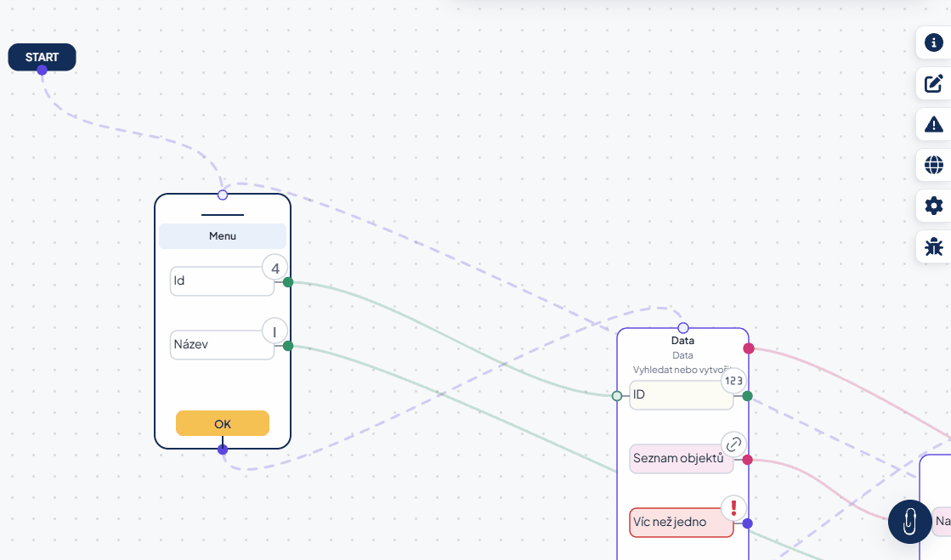Click exclamation badge on Víc než jedno

tap(733, 508)
